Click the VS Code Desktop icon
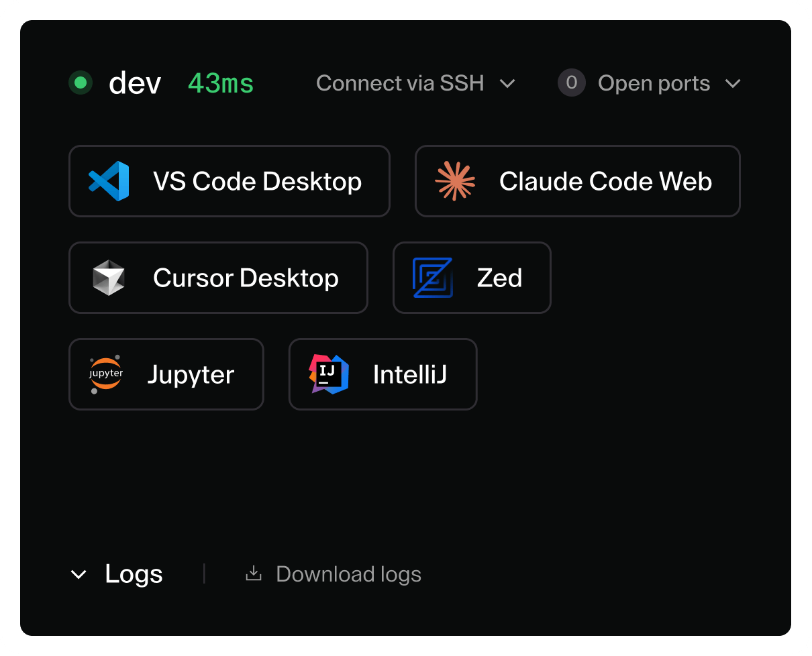The image size is (812, 656). click(x=109, y=181)
